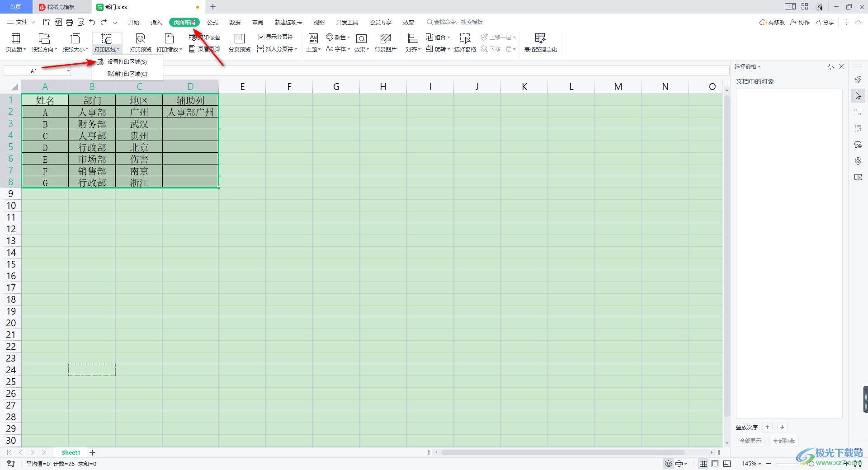This screenshot has width=868, height=470.
Task: Click the 全部显示 show all button
Action: 750,441
